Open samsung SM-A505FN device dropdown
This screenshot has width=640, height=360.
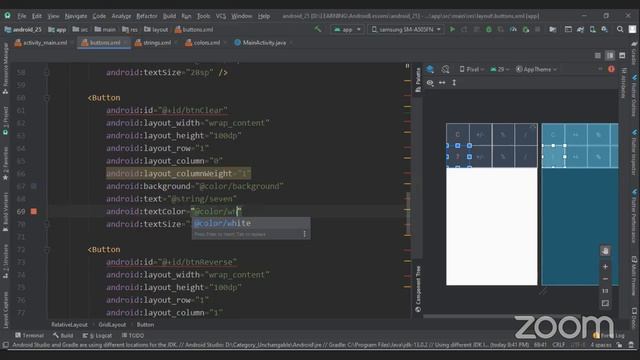pyautogui.click(x=406, y=29)
